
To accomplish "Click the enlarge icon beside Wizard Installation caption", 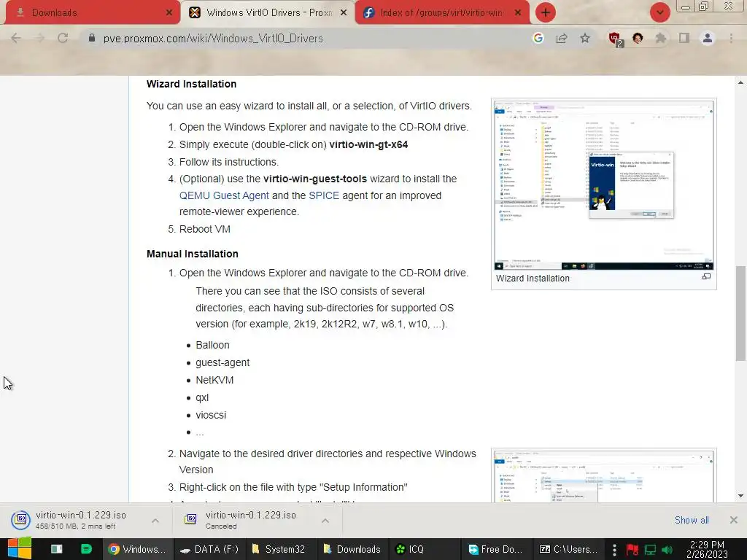I will click(706, 276).
